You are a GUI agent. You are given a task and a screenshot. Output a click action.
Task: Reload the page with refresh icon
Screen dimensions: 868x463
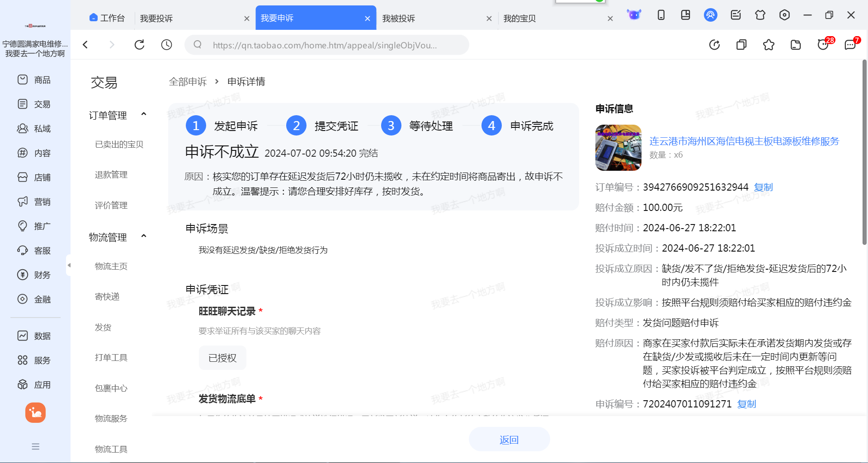coord(139,45)
